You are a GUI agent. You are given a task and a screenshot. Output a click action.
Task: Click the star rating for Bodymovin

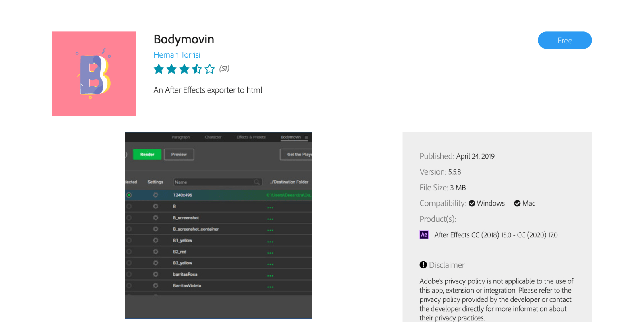coord(184,69)
